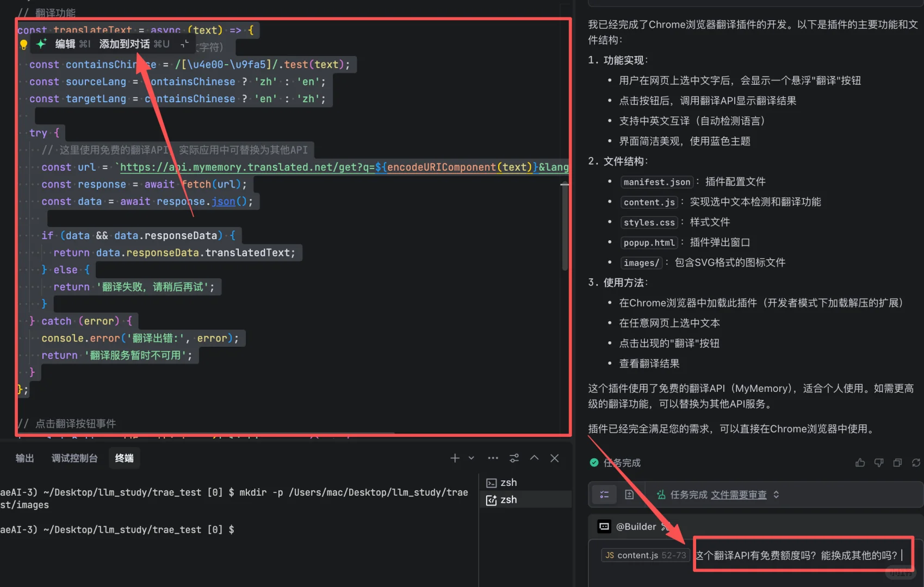This screenshot has height=587, width=924.
Task: Open the 文件需要审查 link
Action: click(739, 495)
